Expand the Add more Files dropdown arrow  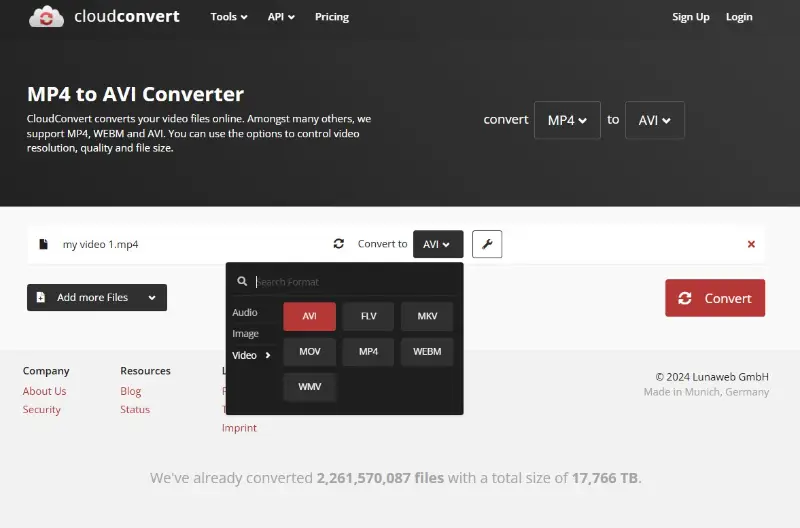152,297
